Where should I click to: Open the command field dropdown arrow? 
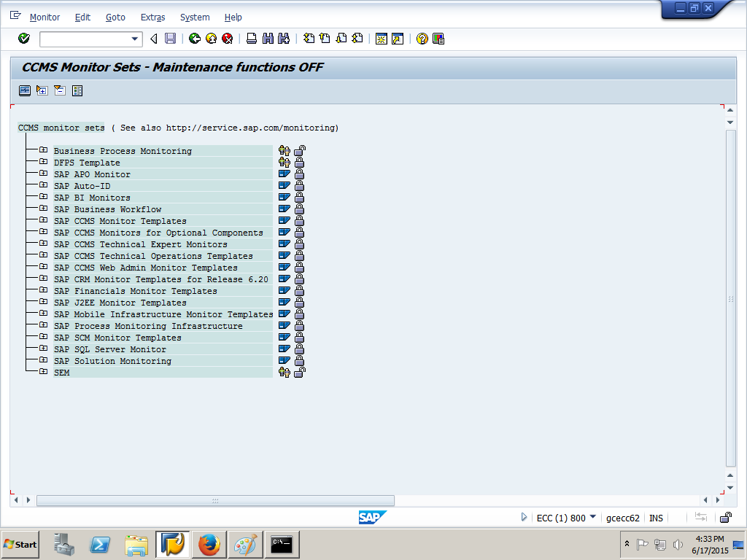click(x=135, y=39)
